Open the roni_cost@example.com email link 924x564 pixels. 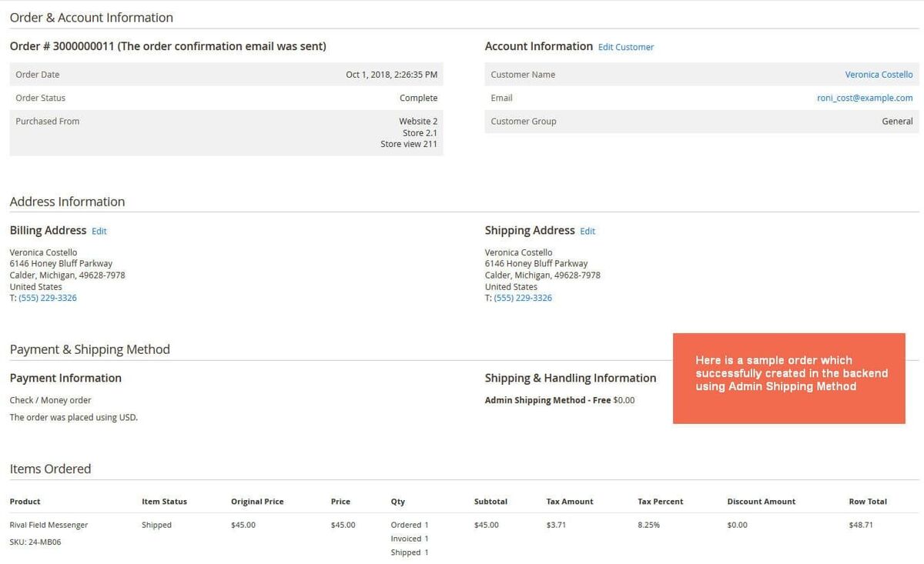tap(865, 98)
